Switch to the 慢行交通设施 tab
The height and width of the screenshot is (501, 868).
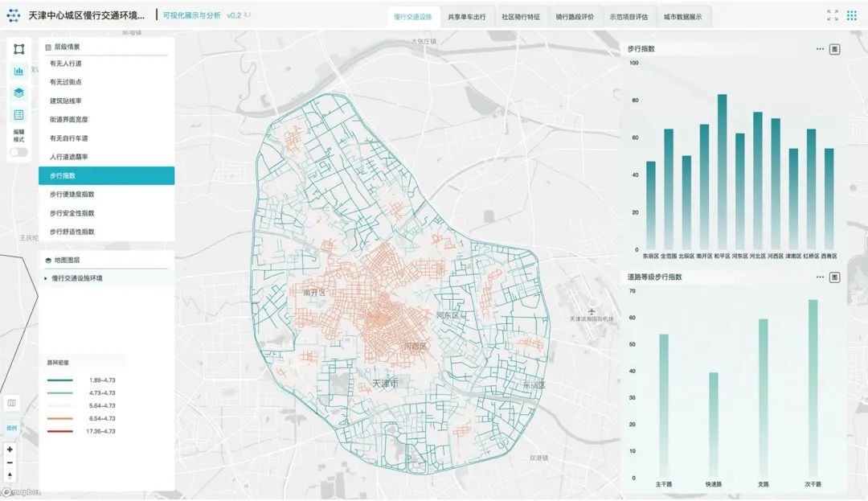click(413, 17)
